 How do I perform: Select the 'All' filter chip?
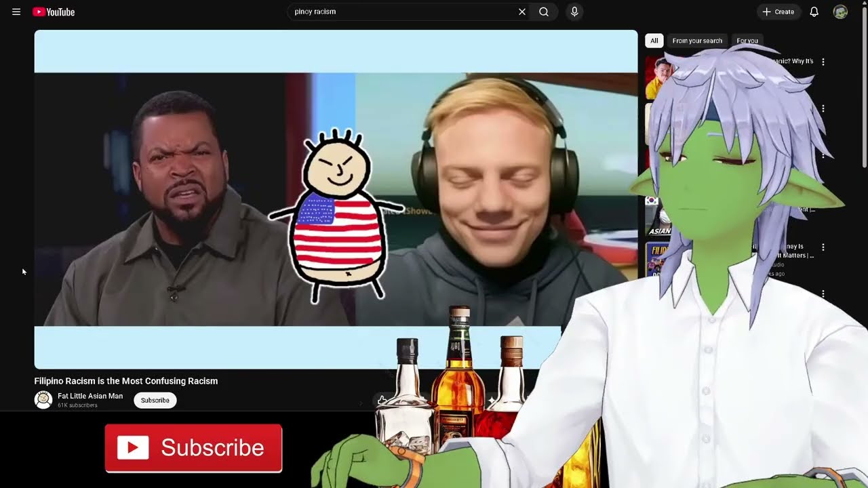[654, 41]
